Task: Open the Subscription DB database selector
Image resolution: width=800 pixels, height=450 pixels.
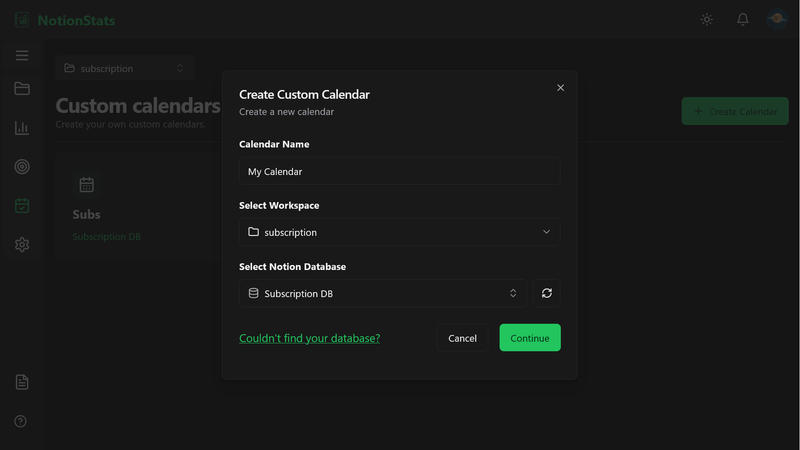Action: click(x=383, y=293)
